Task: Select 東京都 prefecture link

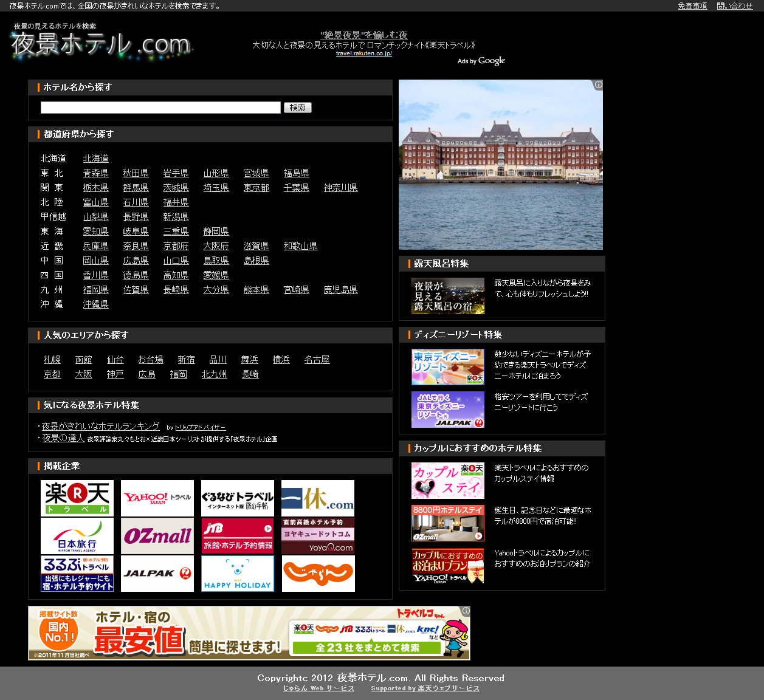Action: pyautogui.click(x=256, y=188)
